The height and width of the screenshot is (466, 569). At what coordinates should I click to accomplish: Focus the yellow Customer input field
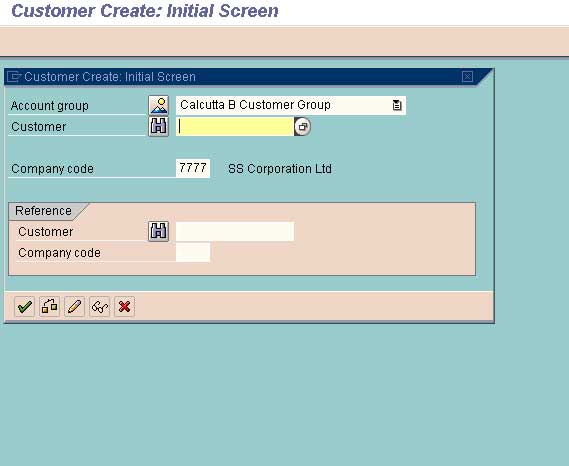coord(235,127)
